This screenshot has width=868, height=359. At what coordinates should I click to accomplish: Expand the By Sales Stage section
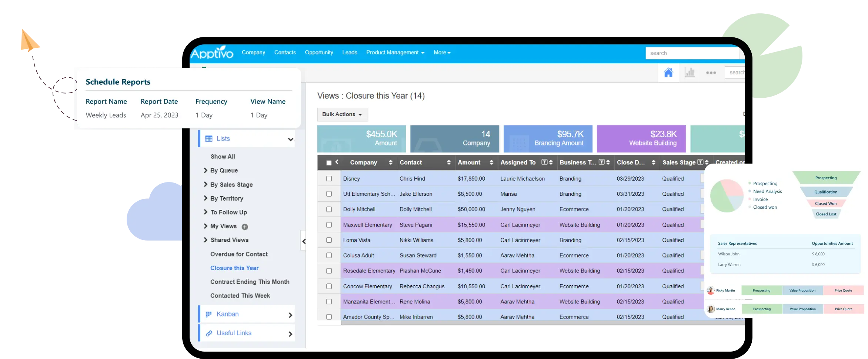[x=231, y=184]
